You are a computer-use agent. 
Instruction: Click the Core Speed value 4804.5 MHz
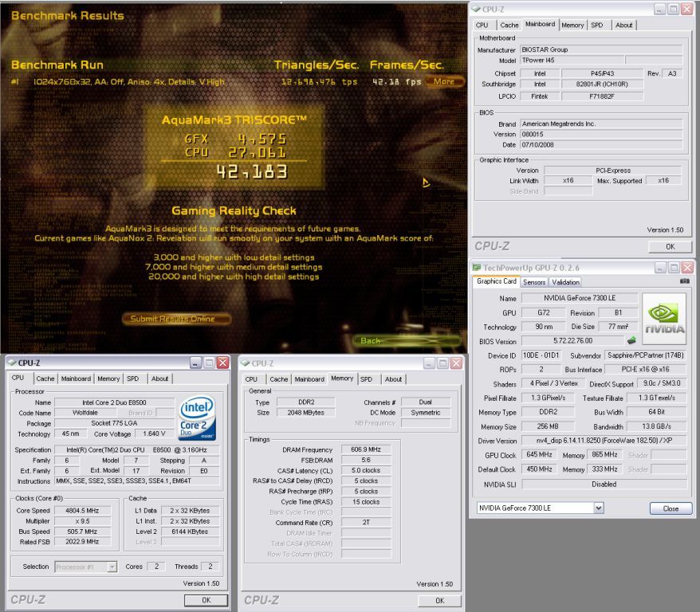pyautogui.click(x=82, y=510)
